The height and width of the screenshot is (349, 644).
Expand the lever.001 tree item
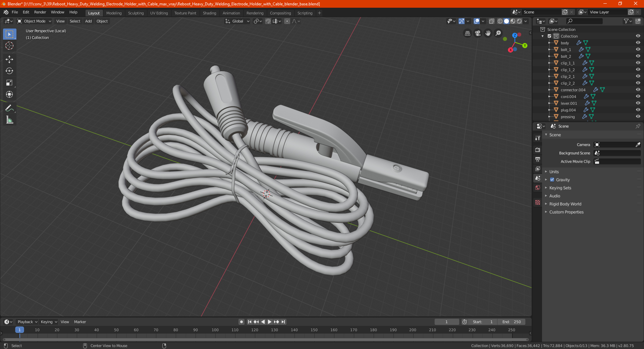coord(549,103)
